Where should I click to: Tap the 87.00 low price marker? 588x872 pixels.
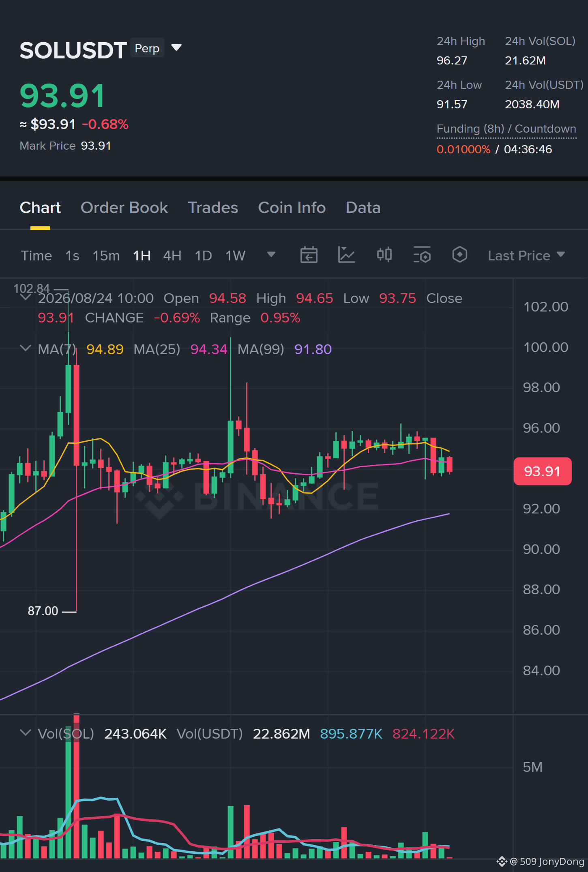pos(43,611)
